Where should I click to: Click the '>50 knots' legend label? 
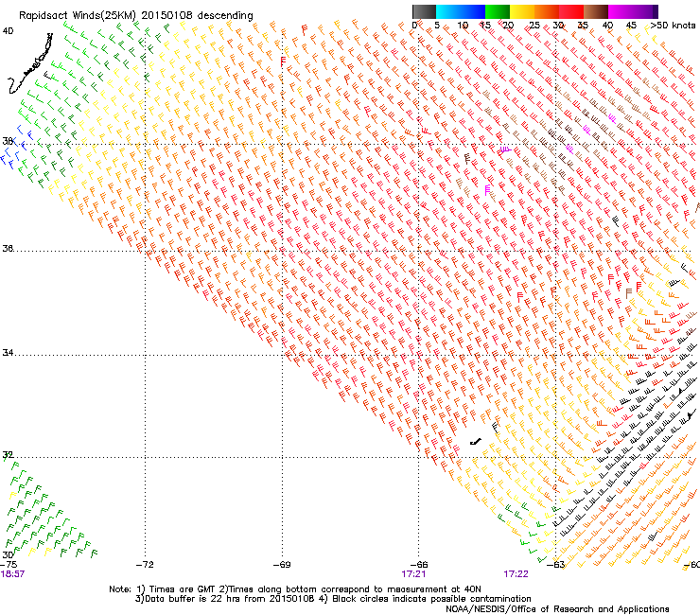coord(673,26)
